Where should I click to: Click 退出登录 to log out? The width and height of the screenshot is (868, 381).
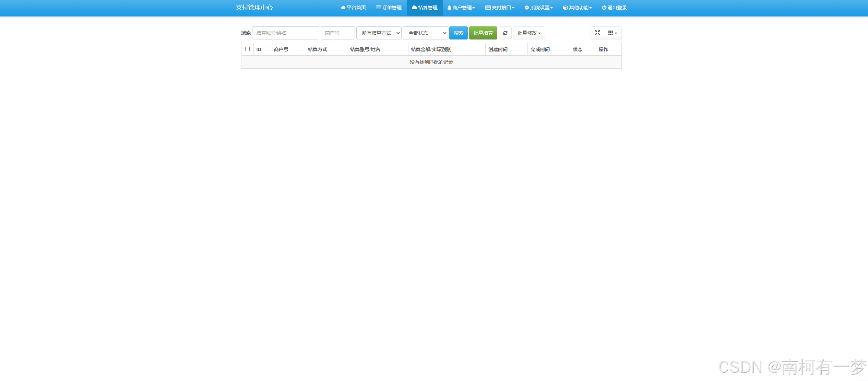614,8
